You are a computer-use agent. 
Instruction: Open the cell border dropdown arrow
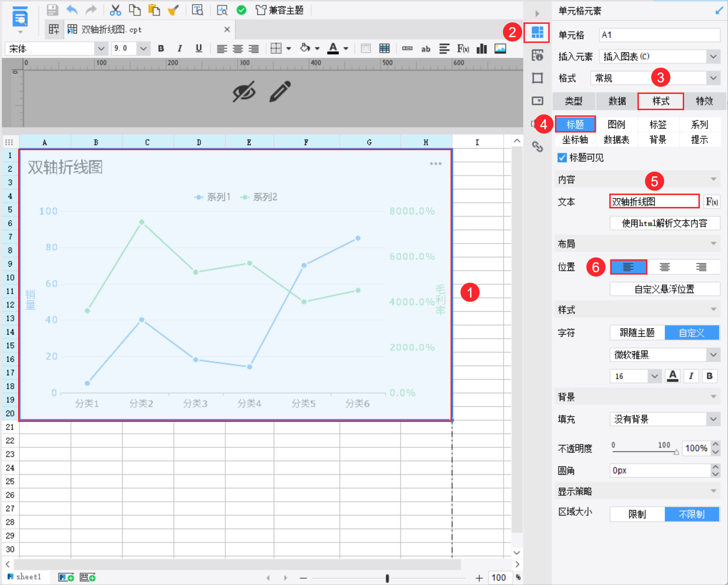(x=288, y=49)
